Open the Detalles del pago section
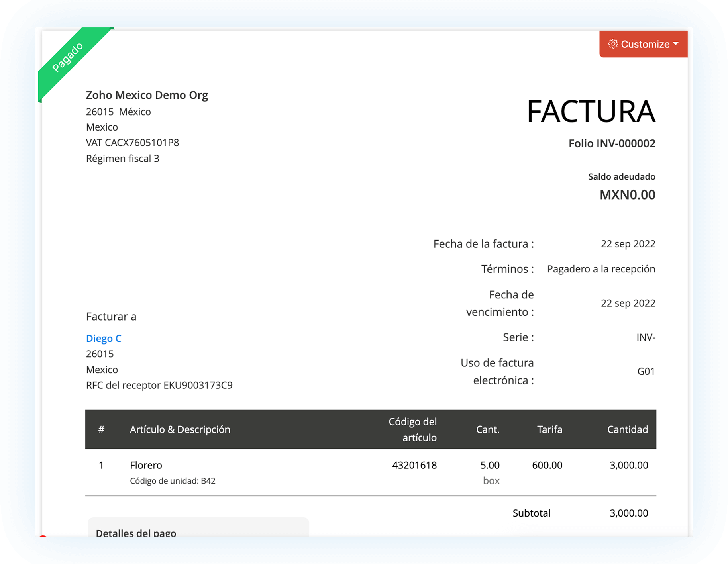This screenshot has width=728, height=564. click(x=136, y=532)
